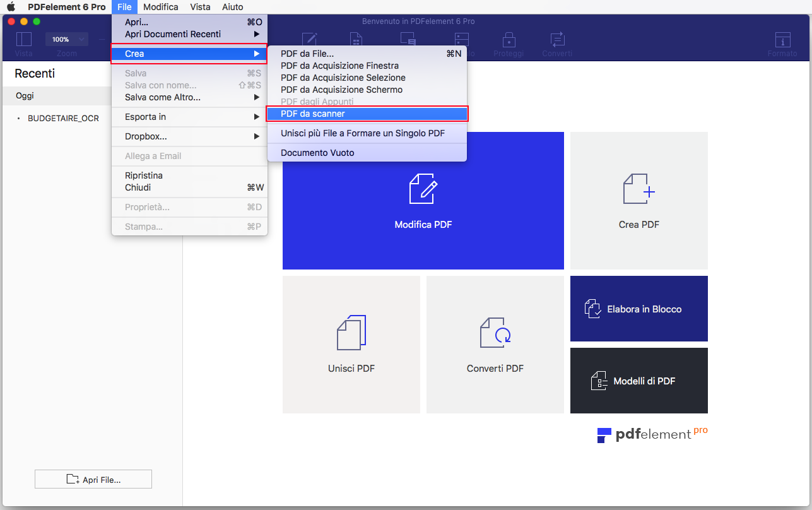Image resolution: width=812 pixels, height=510 pixels.
Task: Expand the Esporta in submenu
Action: (x=190, y=117)
